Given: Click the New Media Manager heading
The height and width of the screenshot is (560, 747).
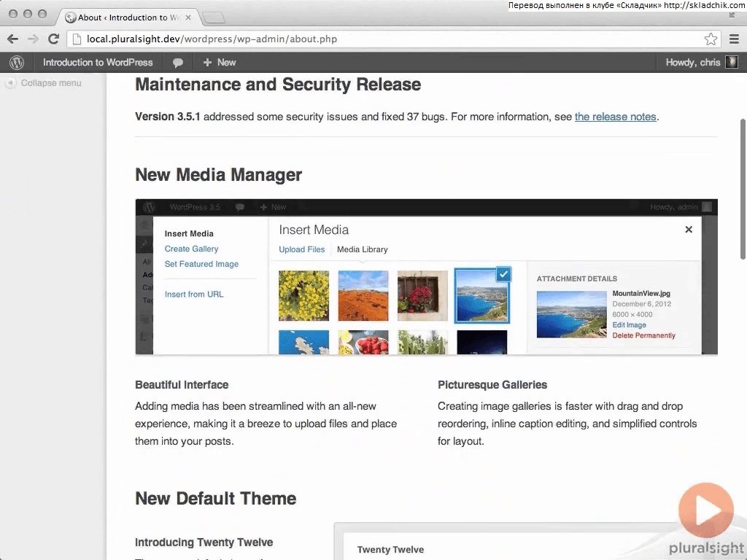Looking at the screenshot, I should 218,175.
